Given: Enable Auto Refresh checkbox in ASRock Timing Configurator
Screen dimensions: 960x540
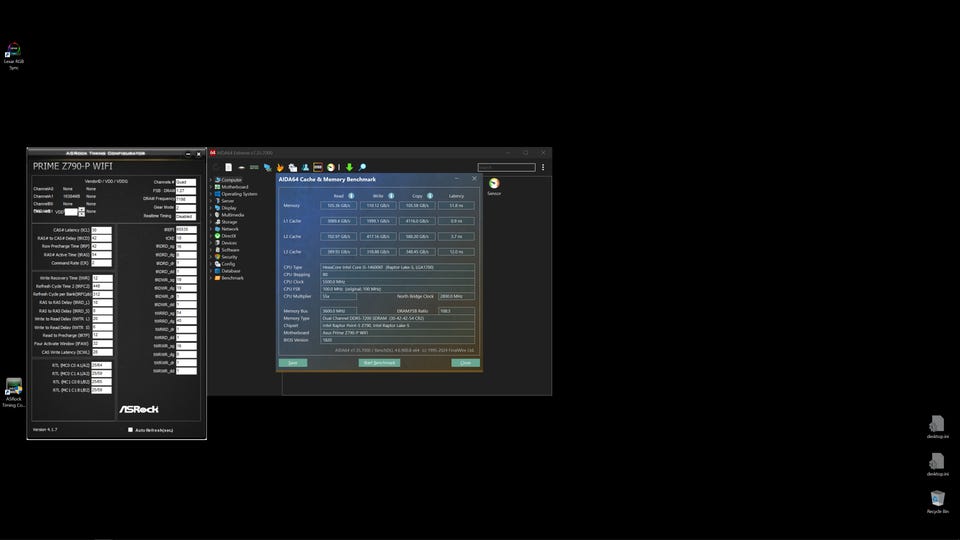Looking at the screenshot, I should click(x=130, y=430).
